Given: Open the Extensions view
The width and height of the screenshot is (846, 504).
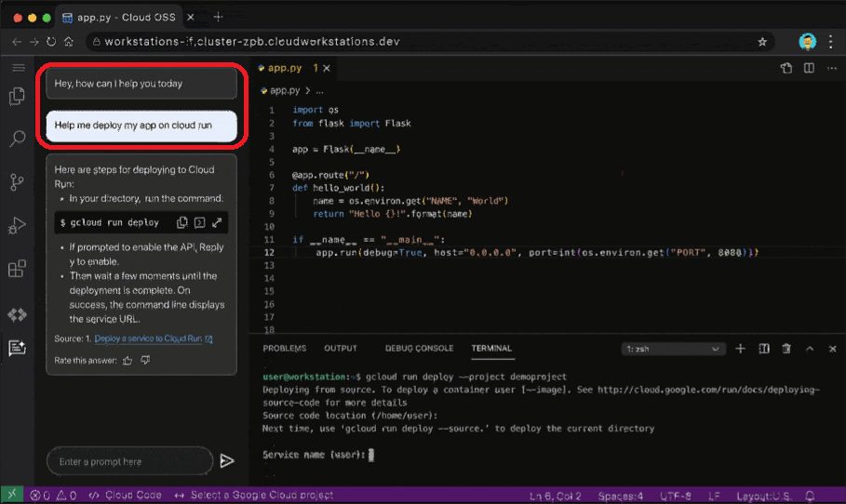Looking at the screenshot, I should [x=17, y=269].
